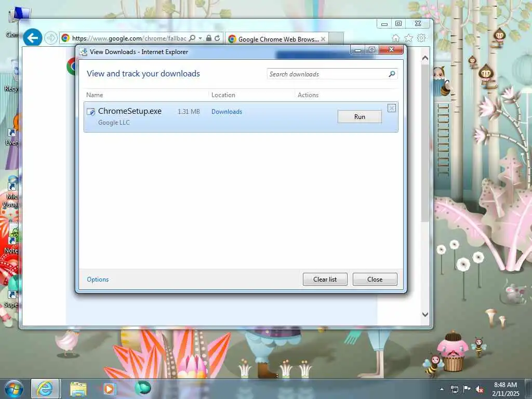This screenshot has height=399, width=532.
Task: Maximize the View Downloads dialog
Action: tap(372, 50)
